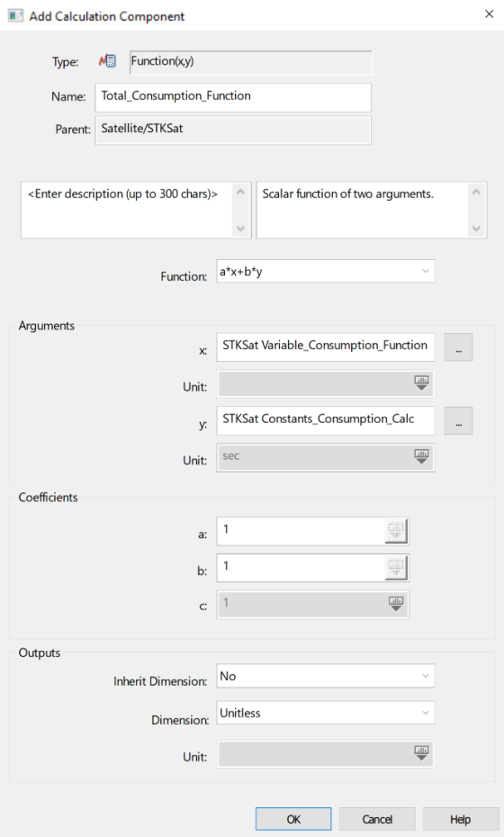The height and width of the screenshot is (837, 504).
Task: Confirm with the OK button
Action: pyautogui.click(x=293, y=819)
